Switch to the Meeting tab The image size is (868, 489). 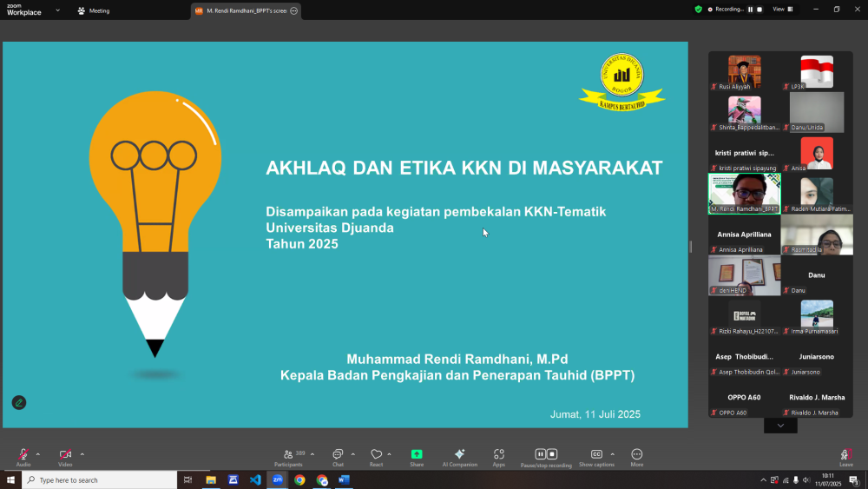pos(94,10)
